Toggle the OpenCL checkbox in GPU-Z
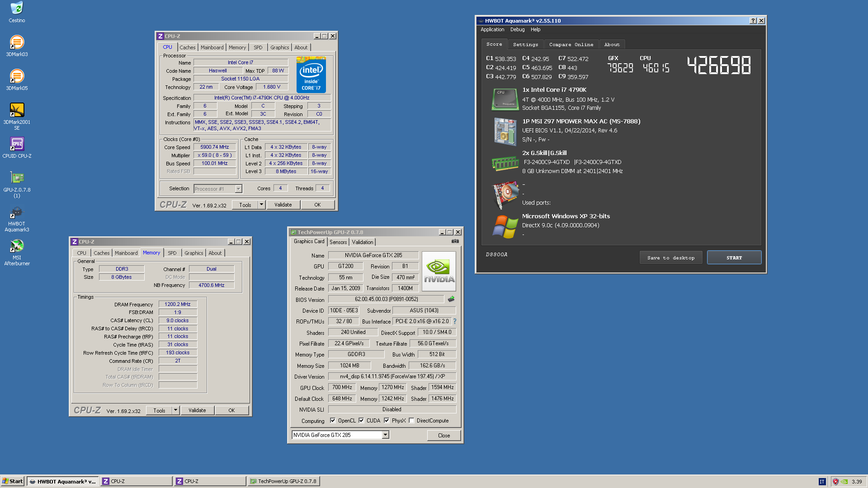The height and width of the screenshot is (488, 868). click(333, 421)
